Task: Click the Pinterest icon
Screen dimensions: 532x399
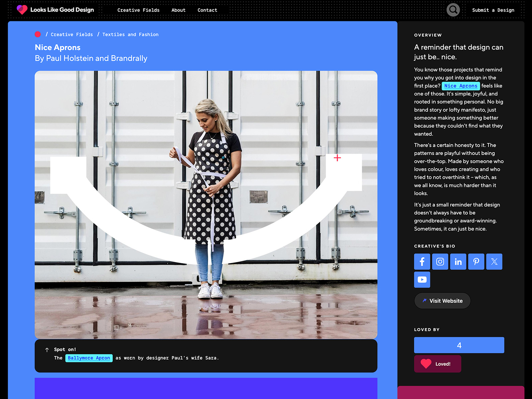Action: 476,262
